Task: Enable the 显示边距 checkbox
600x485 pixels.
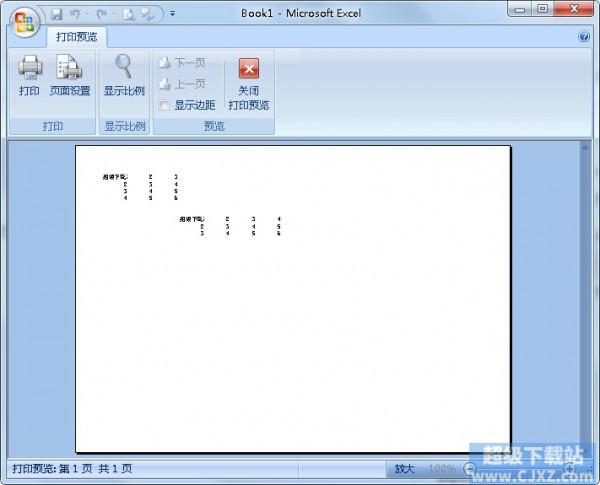Action: click(x=165, y=105)
